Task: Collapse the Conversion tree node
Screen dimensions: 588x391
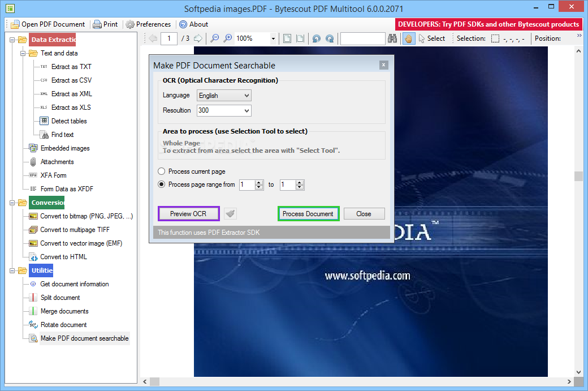Action: [x=12, y=203]
